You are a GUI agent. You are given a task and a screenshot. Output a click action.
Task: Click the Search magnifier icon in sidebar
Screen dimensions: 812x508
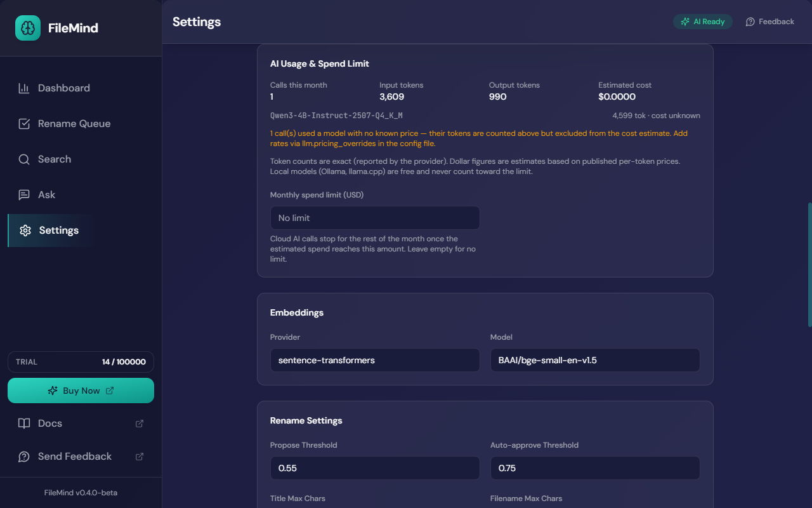(24, 159)
